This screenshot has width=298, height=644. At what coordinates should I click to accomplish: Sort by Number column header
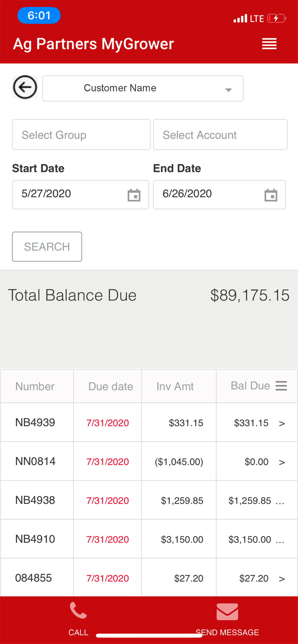coord(35,386)
